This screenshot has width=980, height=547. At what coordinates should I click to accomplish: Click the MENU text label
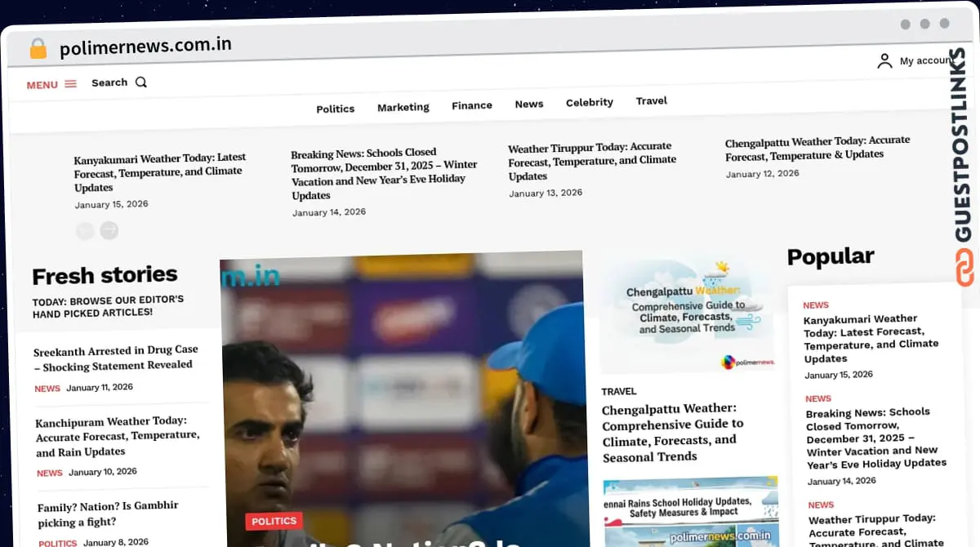coord(42,85)
